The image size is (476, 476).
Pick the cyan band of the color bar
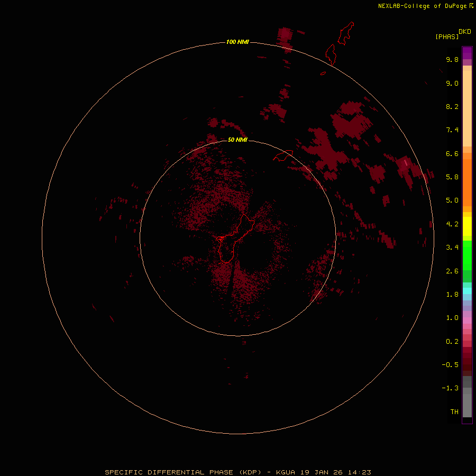click(x=467, y=291)
